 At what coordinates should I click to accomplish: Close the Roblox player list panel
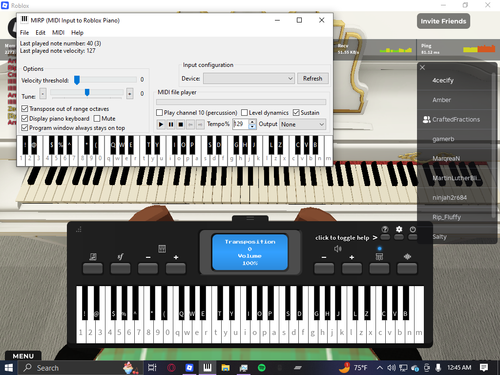click(422, 68)
